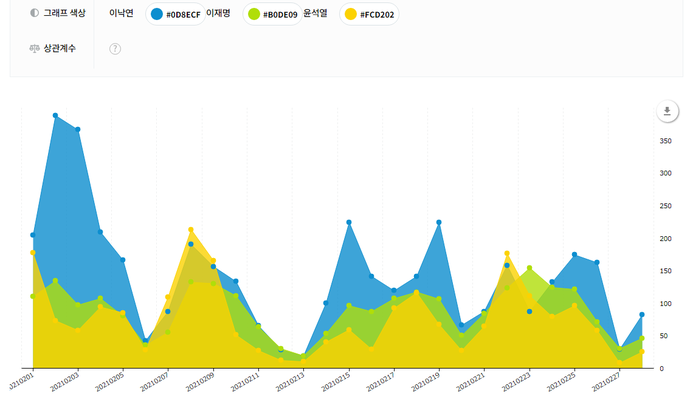Image resolution: width=690 pixels, height=405 pixels.
Task: Click the 20210213 x-axis date label
Action: pyautogui.click(x=289, y=384)
